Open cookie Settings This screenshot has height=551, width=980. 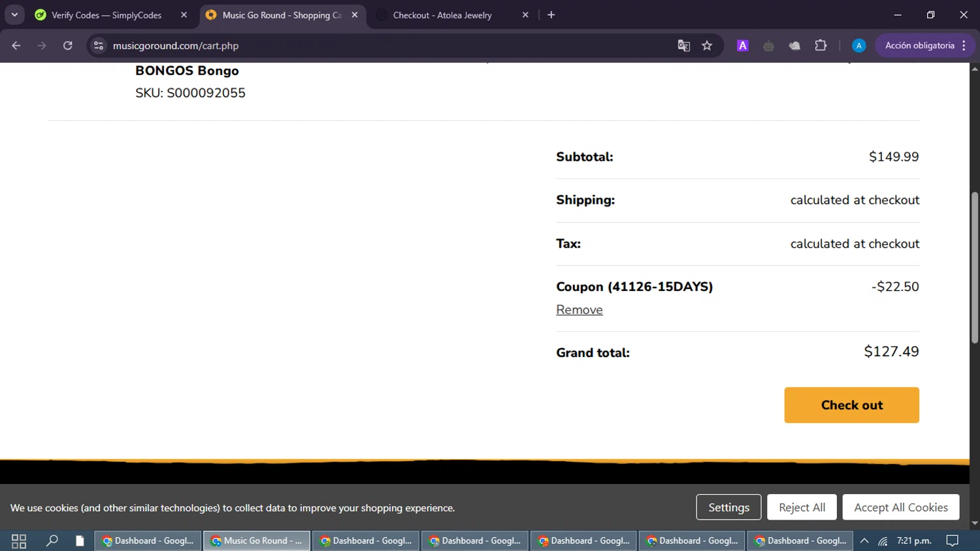click(728, 507)
